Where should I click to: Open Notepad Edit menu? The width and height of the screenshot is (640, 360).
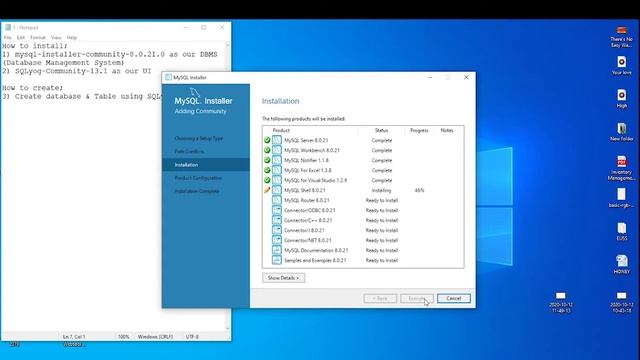tap(21, 38)
